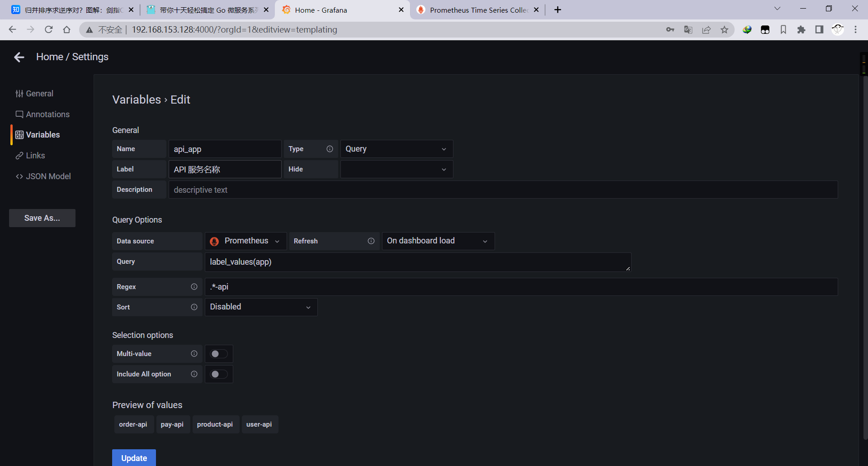868x466 pixels.
Task: Enable the Multi-value switch
Action: tap(219, 354)
